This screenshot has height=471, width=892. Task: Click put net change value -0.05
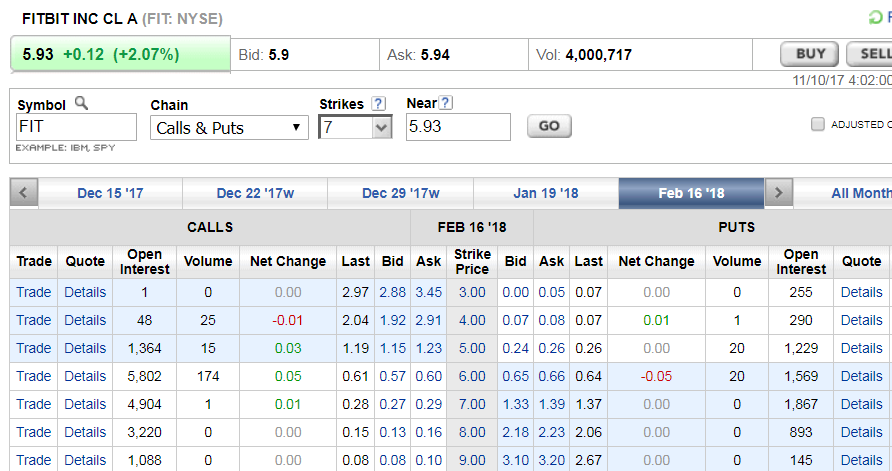click(656, 376)
